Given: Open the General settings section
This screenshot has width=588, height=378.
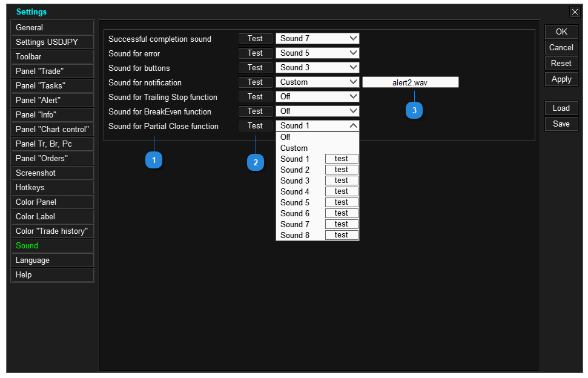Looking at the screenshot, I should 53,27.
